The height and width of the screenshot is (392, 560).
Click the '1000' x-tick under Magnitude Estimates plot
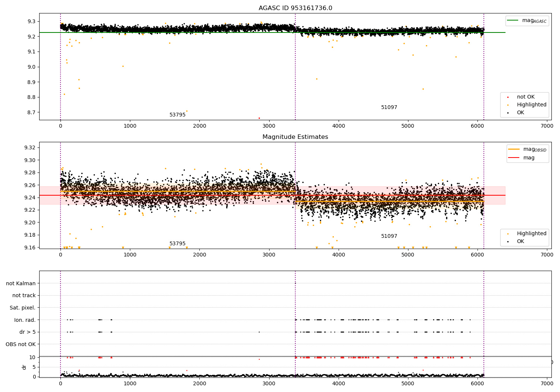coord(130,255)
